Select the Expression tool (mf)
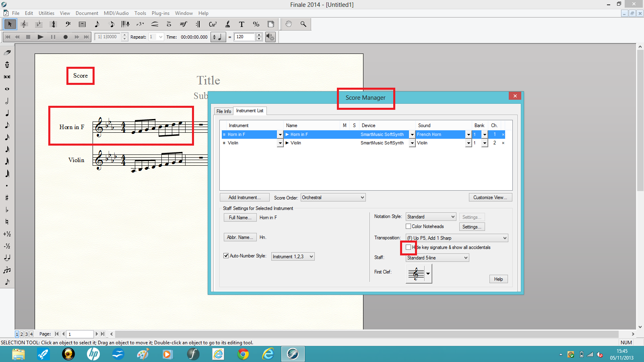 [184, 24]
